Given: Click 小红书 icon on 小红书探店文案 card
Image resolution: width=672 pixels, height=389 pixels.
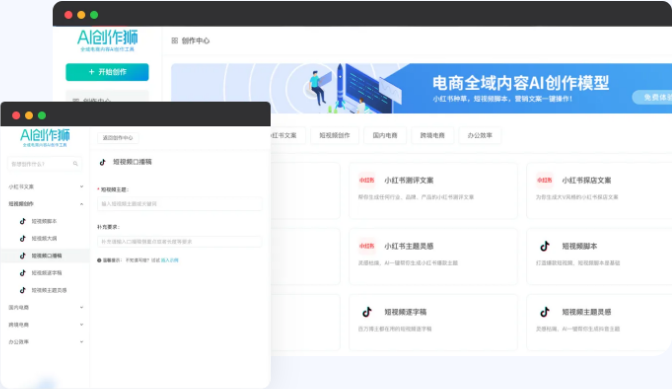Looking at the screenshot, I should point(544,180).
